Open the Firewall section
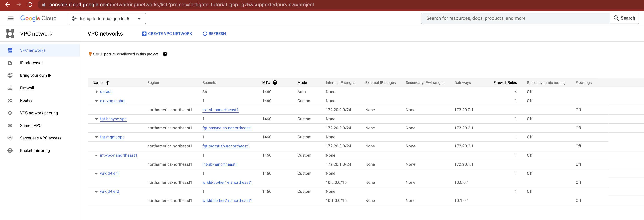Image resolution: width=644 pixels, height=220 pixels. coord(27,88)
